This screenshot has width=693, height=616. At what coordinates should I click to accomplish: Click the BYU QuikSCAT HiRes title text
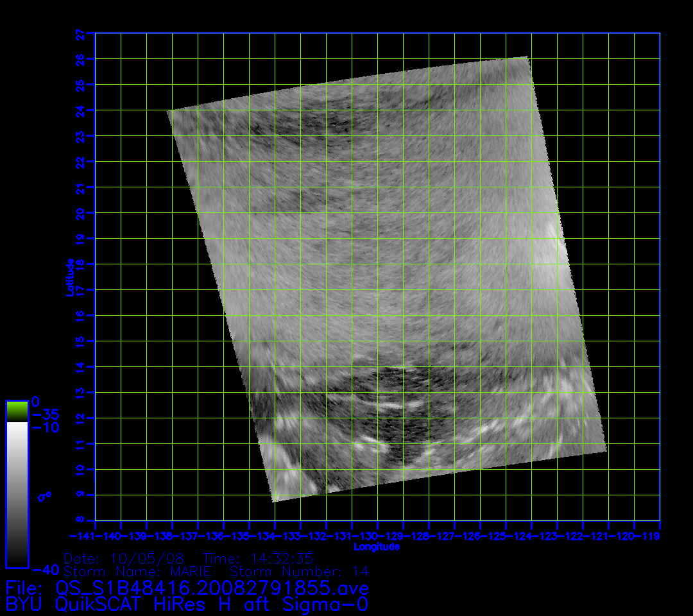(187, 604)
